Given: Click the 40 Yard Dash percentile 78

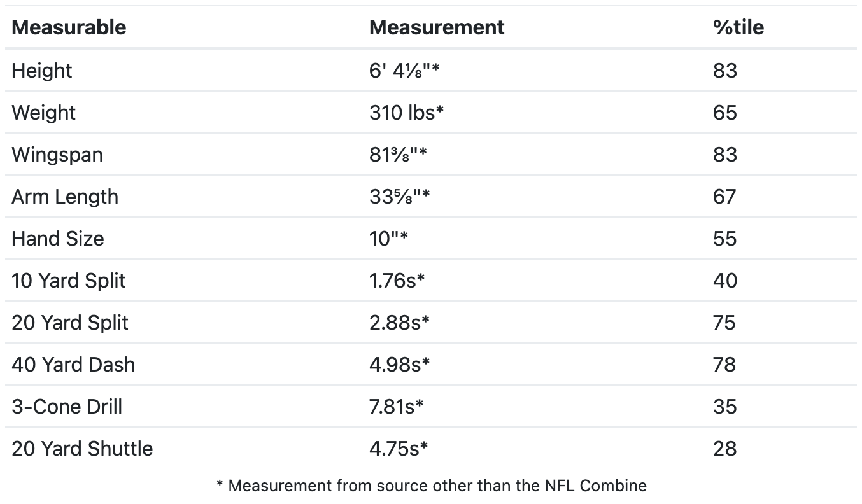Looking at the screenshot, I should pos(724,364).
